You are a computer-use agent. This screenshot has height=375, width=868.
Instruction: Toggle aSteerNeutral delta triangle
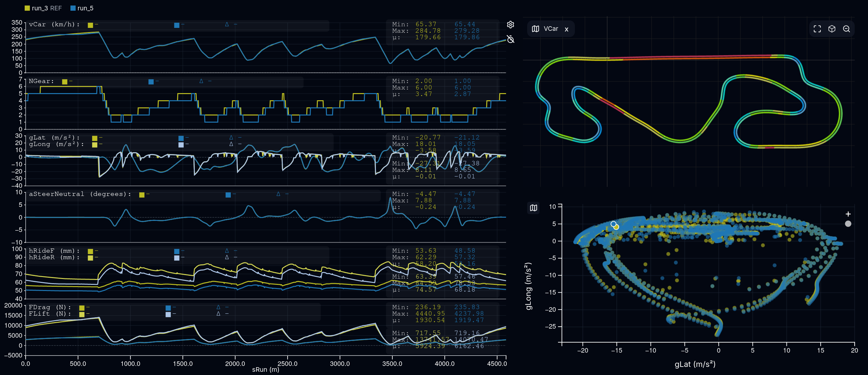click(x=278, y=194)
